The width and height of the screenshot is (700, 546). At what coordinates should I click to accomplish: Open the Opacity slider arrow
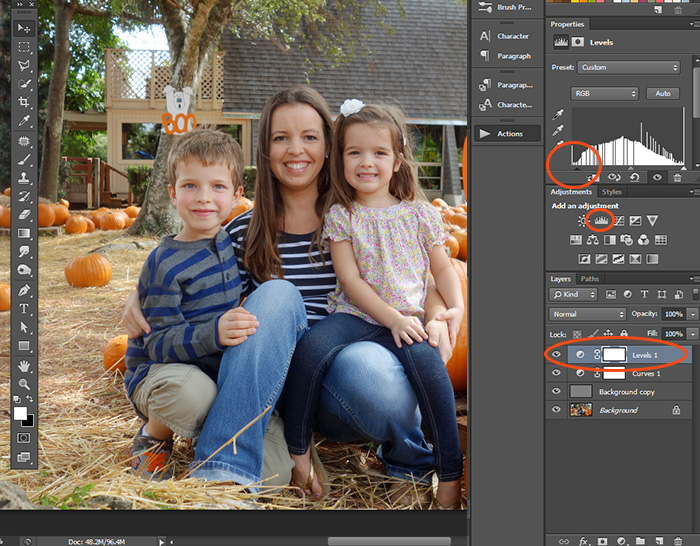693,314
